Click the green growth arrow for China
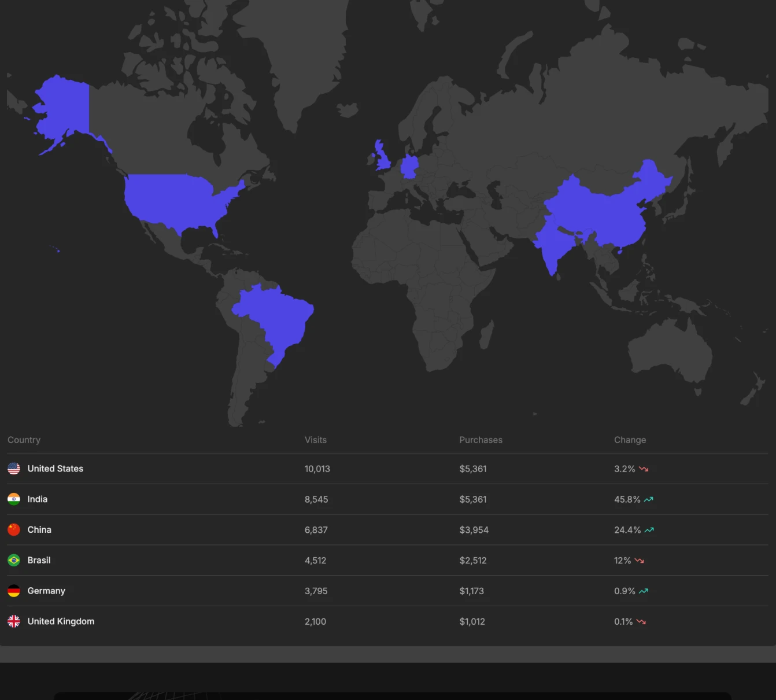This screenshot has width=776, height=700. click(648, 529)
